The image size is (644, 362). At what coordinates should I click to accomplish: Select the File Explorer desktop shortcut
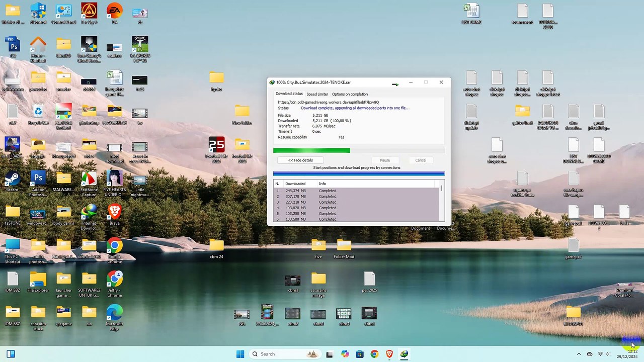click(x=38, y=282)
